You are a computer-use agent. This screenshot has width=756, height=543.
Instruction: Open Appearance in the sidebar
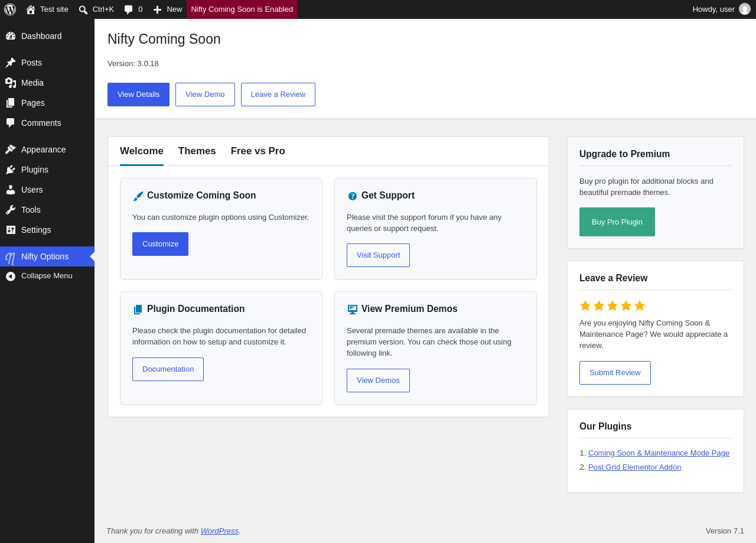47,149
